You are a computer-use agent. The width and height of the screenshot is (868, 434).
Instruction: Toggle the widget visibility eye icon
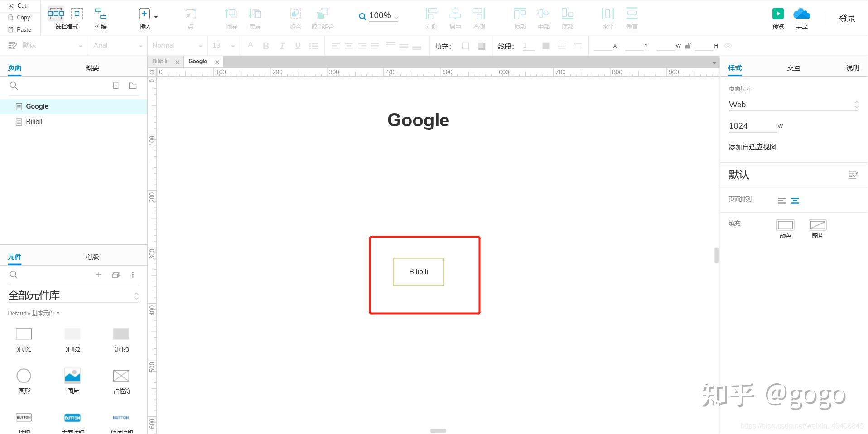(x=728, y=46)
